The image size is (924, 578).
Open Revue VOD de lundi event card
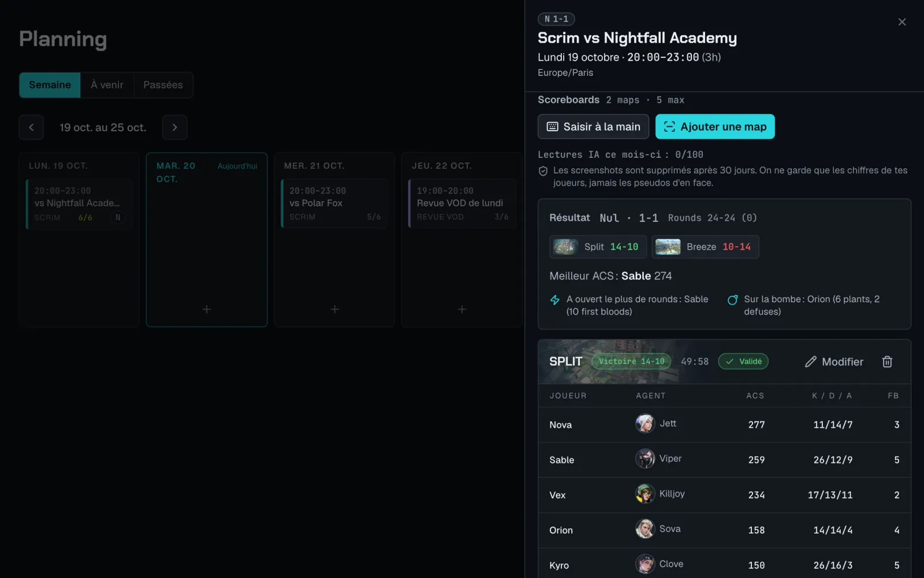pos(462,203)
